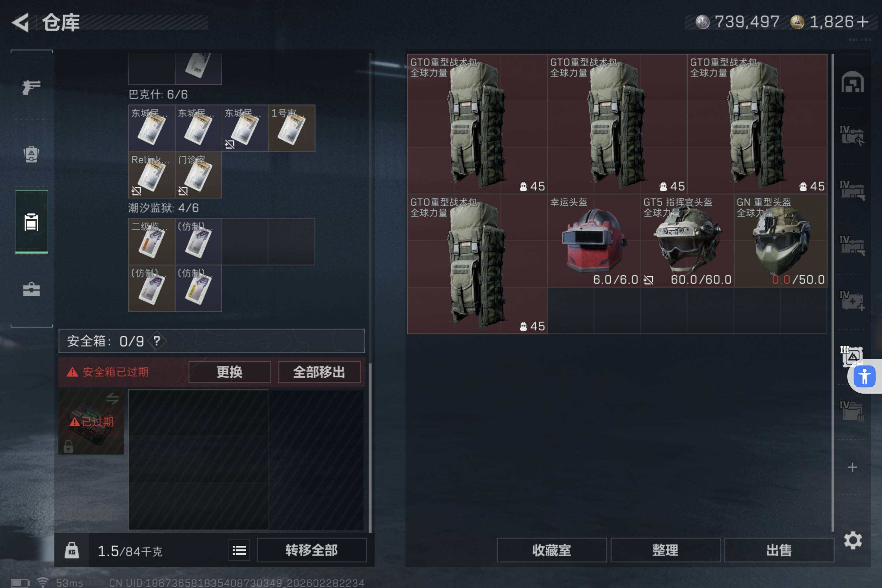This screenshot has height=588, width=882.
Task: Open settings gear at bottom right
Action: pyautogui.click(x=853, y=540)
